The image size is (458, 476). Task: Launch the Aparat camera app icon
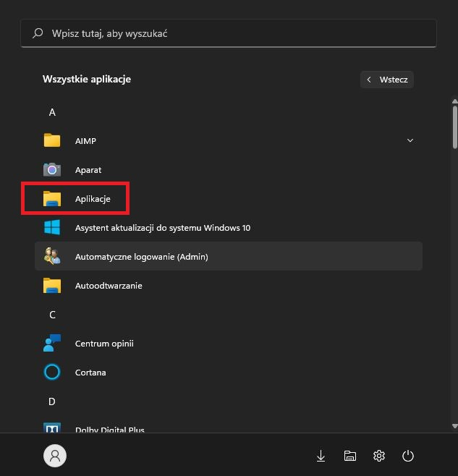(52, 170)
